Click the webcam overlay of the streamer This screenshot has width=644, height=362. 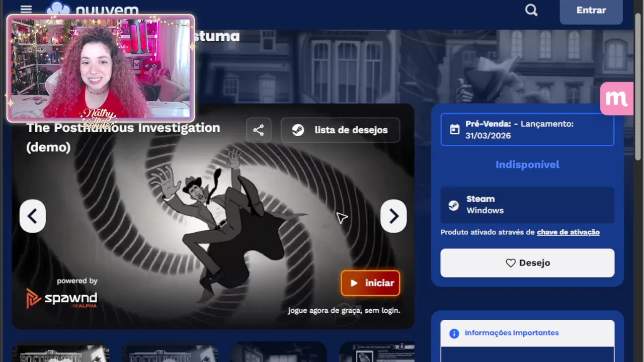(x=101, y=68)
